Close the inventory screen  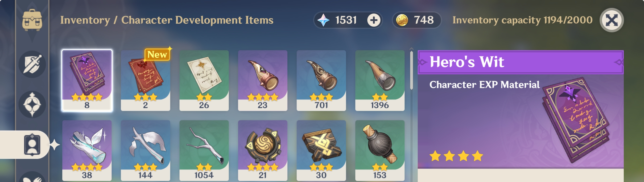tap(612, 20)
